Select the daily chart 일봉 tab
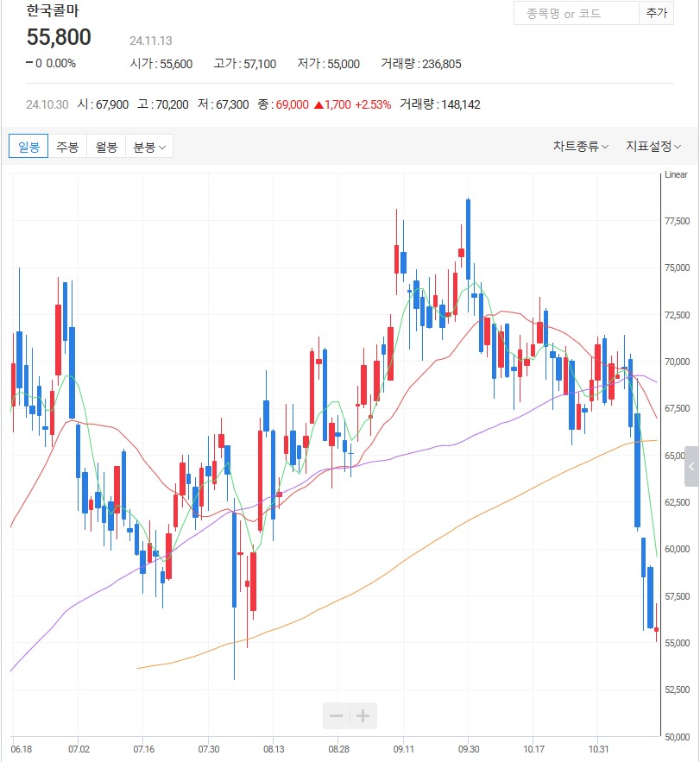Screen dimensions: 700x762 (28, 147)
